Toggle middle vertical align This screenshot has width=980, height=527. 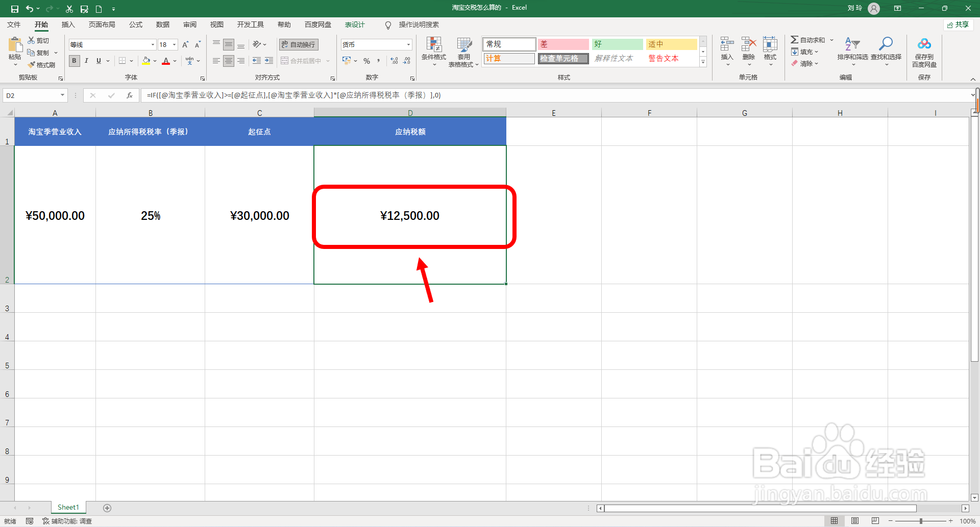229,45
